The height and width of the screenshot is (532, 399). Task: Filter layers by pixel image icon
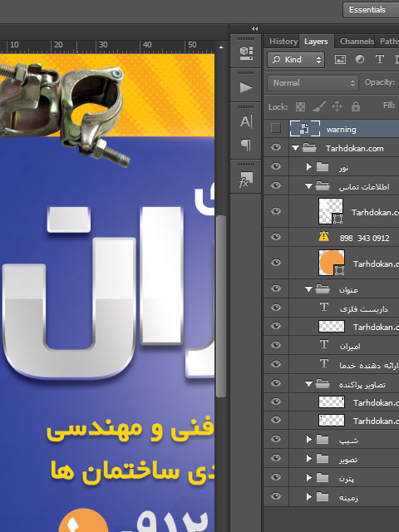(340, 60)
